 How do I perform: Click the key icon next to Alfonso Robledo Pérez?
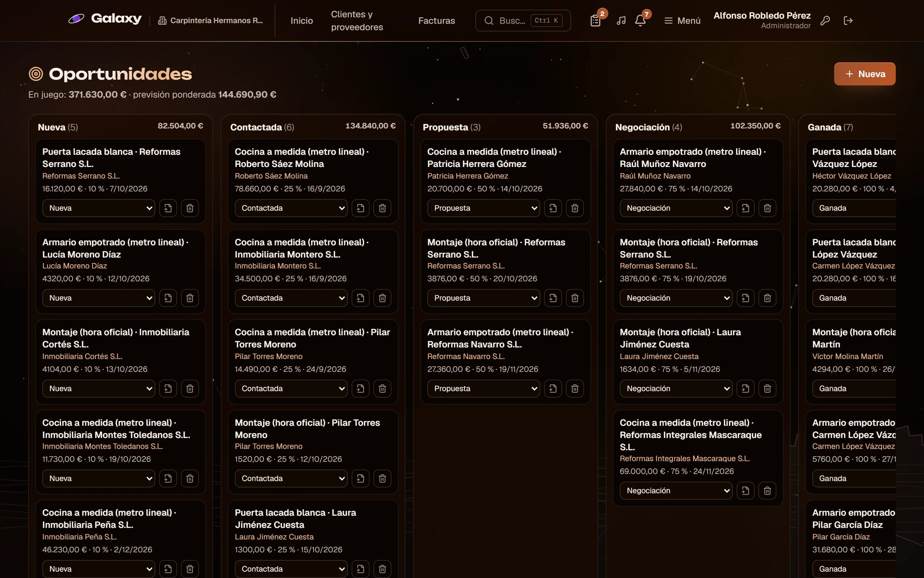tap(825, 21)
